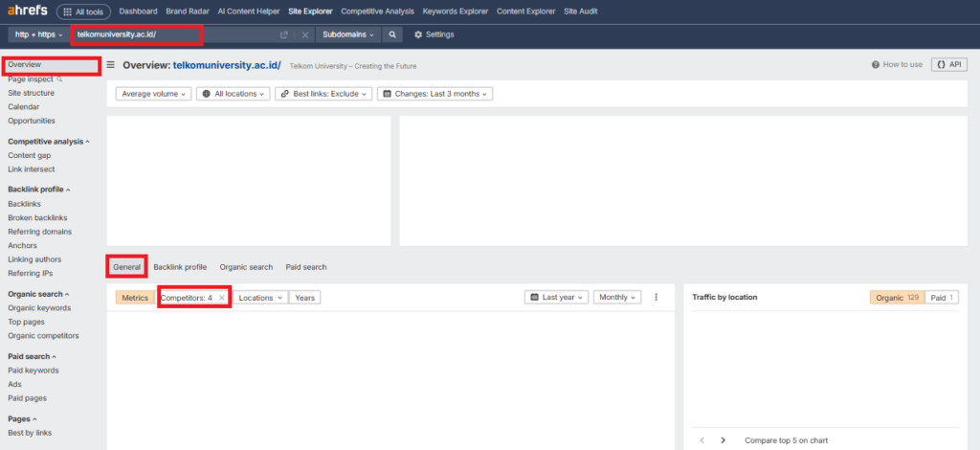Collapse Organic search sidebar section
The width and height of the screenshot is (980, 450).
tap(38, 294)
